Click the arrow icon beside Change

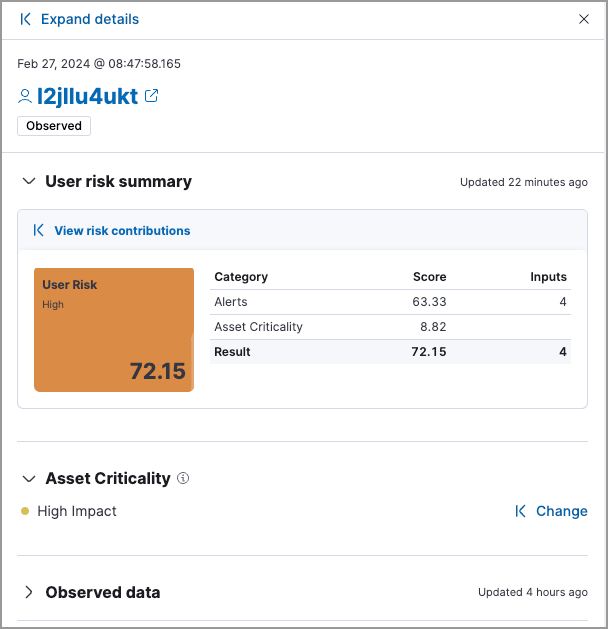(x=520, y=511)
